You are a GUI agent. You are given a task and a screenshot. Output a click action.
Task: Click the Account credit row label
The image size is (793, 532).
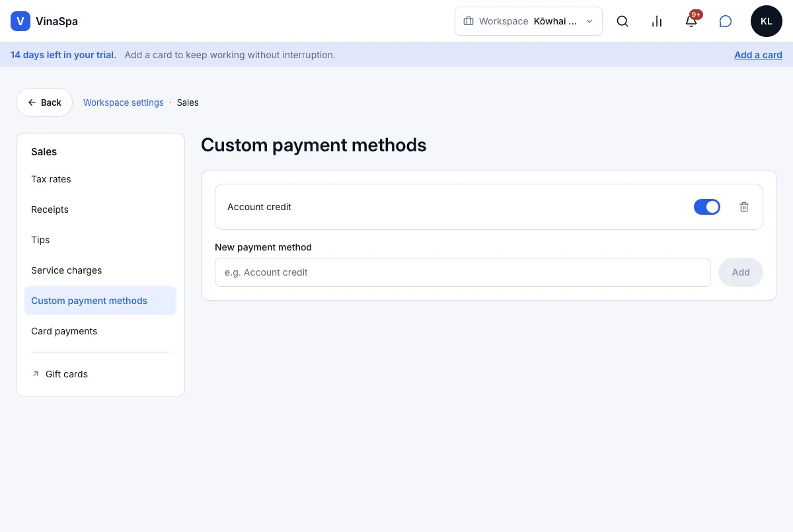259,207
